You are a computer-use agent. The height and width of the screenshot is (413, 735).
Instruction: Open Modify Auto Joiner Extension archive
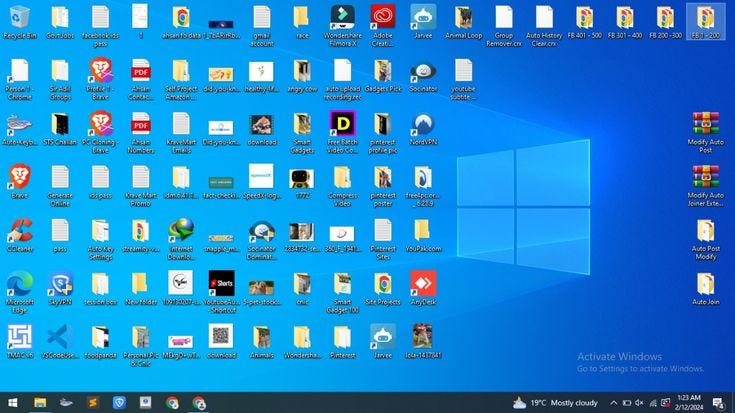coord(705,186)
